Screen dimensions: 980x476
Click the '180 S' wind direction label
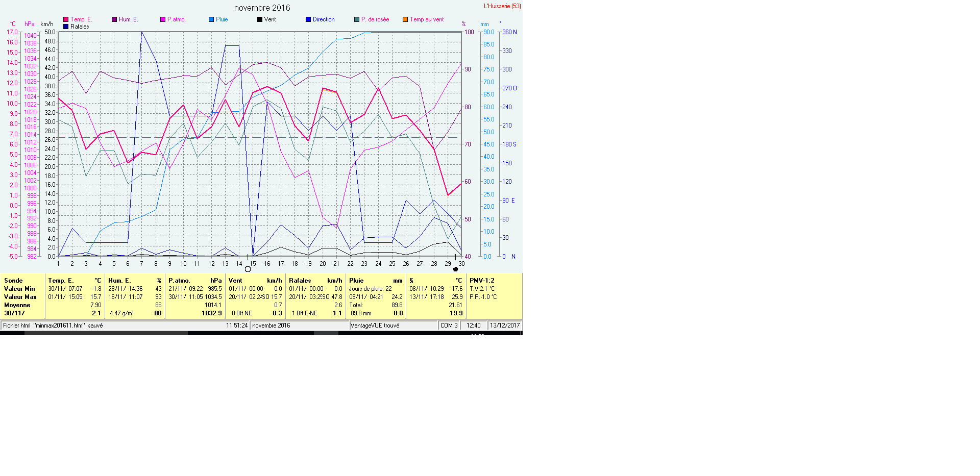(x=509, y=144)
